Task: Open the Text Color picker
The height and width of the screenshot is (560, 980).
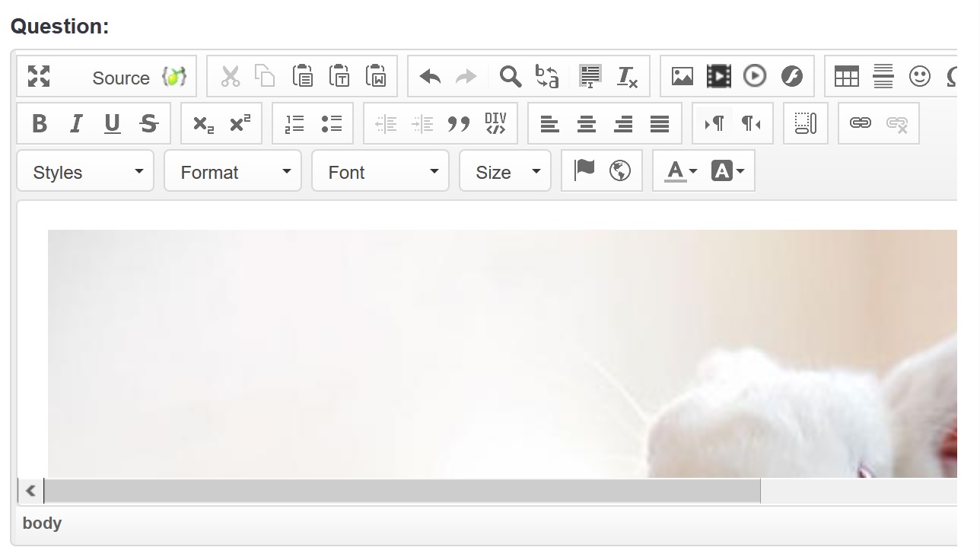Action: click(x=680, y=171)
